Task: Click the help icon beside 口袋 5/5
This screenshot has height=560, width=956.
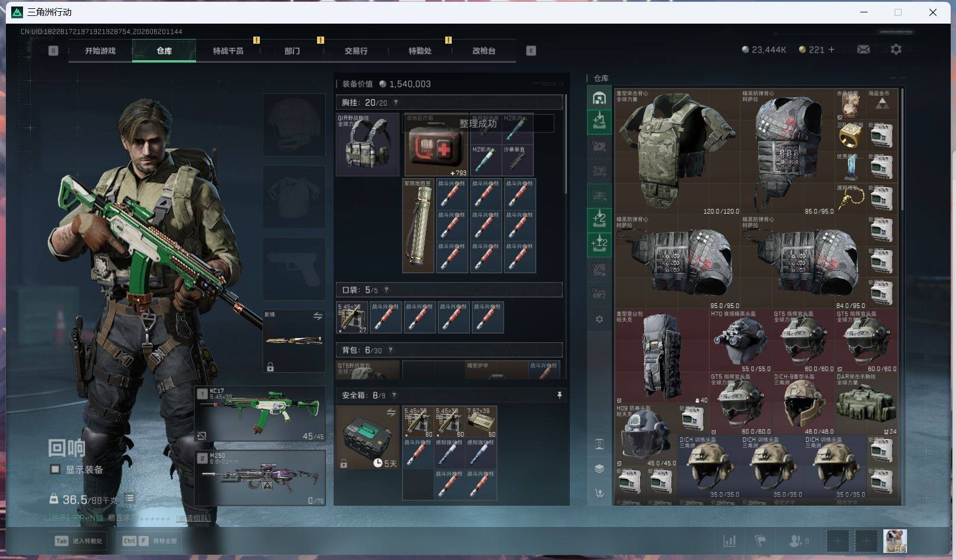Action: pos(386,290)
